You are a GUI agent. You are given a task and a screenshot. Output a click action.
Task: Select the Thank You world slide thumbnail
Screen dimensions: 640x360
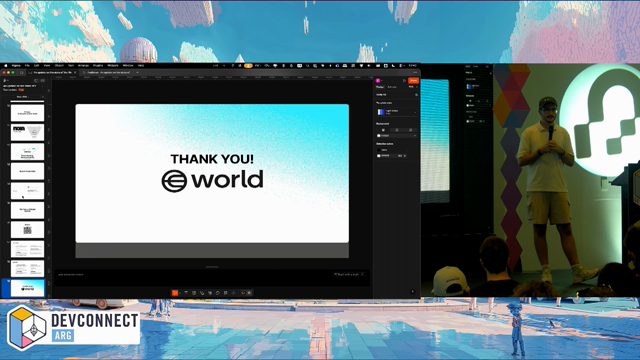[27, 288]
